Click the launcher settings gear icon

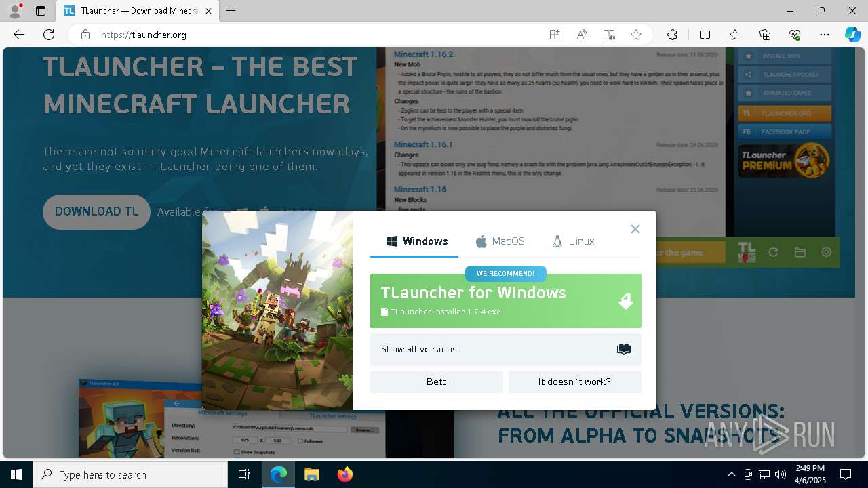[x=826, y=252]
